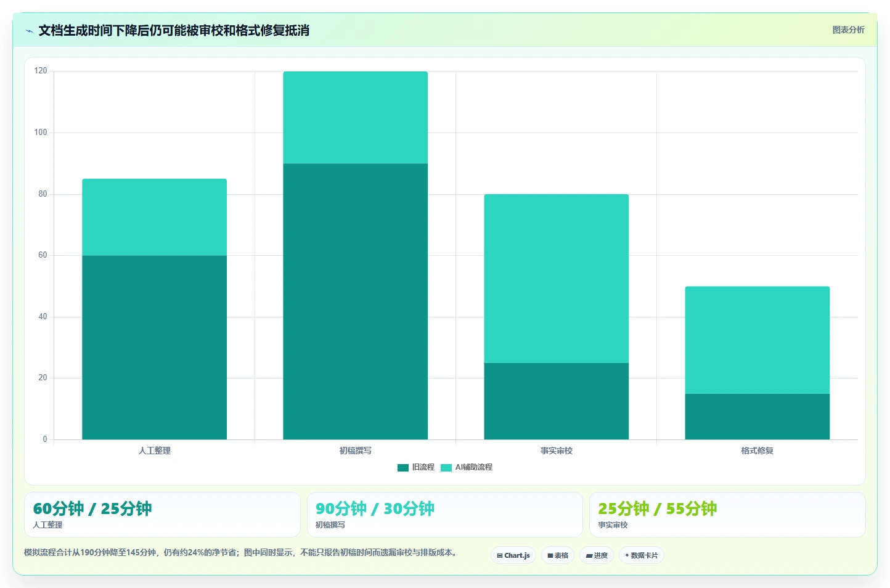Click the summary note starting 模拟流程合计
The image size is (890, 588).
coord(242,552)
